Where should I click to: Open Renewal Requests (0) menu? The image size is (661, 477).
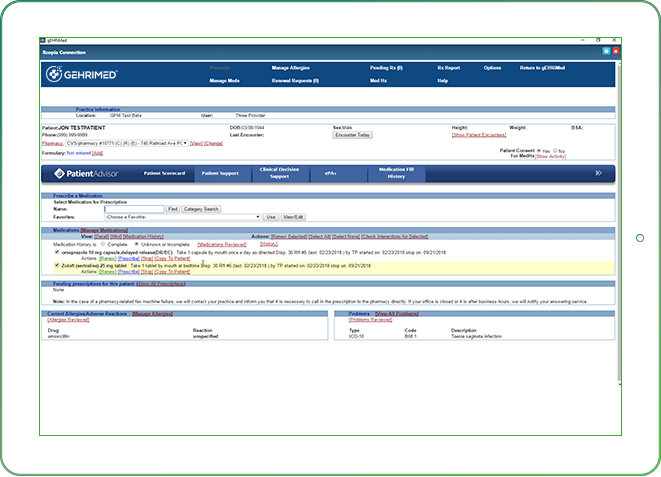pyautogui.click(x=295, y=80)
